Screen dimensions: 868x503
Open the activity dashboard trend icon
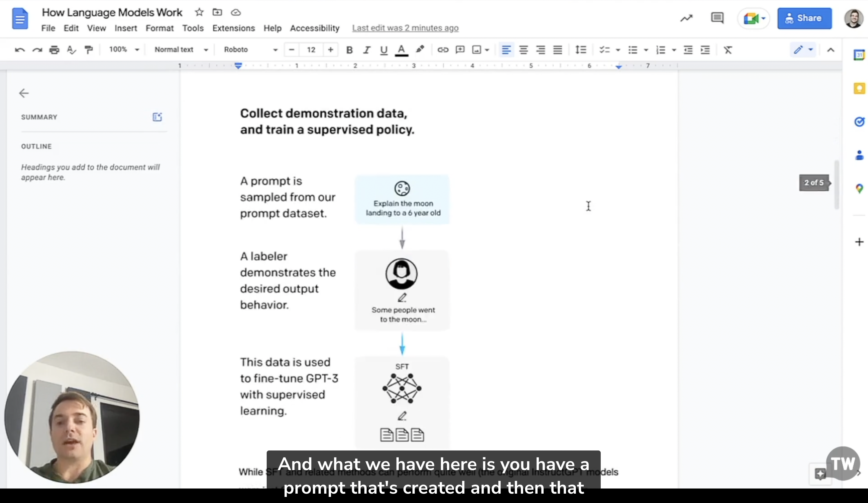pos(686,18)
